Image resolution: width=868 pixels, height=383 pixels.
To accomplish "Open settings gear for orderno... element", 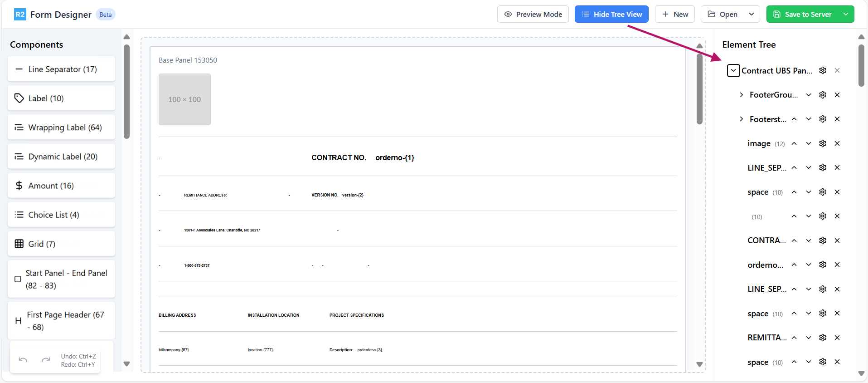I will (823, 265).
